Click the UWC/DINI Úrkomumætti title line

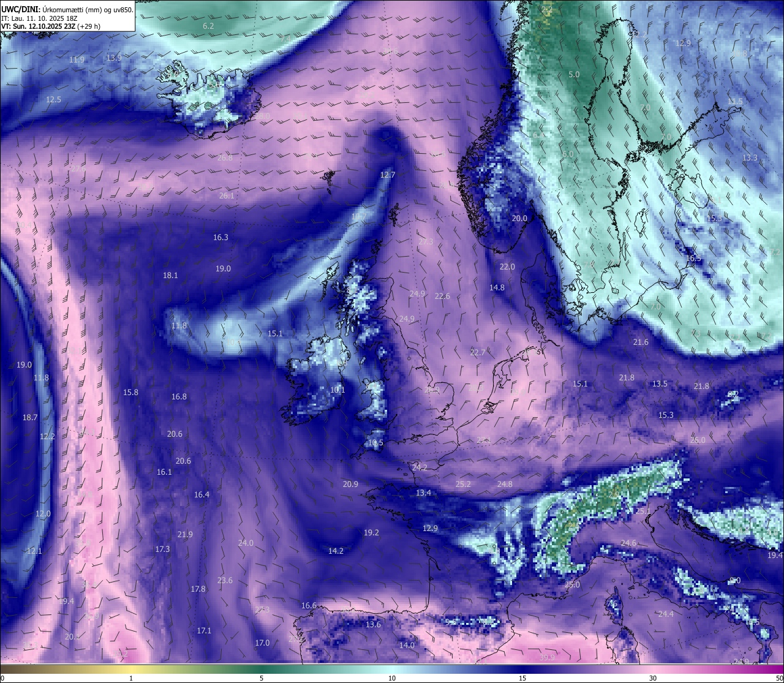click(x=67, y=9)
